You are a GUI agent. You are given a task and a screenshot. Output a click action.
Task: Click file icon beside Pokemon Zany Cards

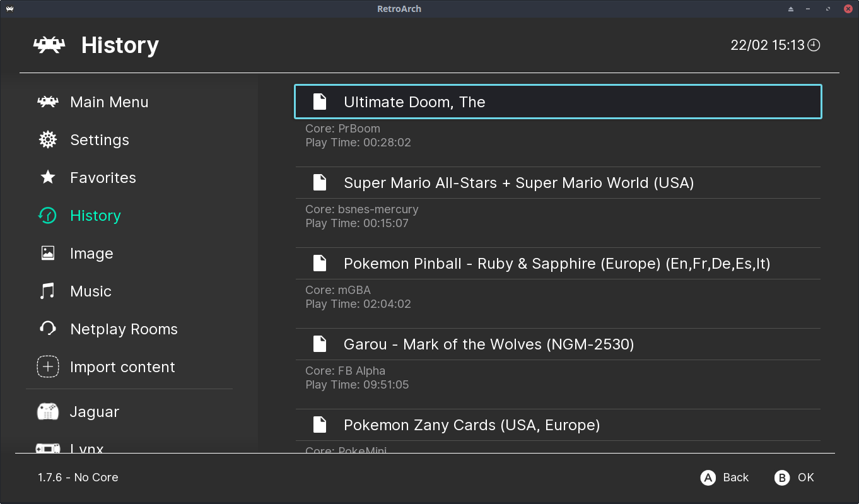click(320, 425)
